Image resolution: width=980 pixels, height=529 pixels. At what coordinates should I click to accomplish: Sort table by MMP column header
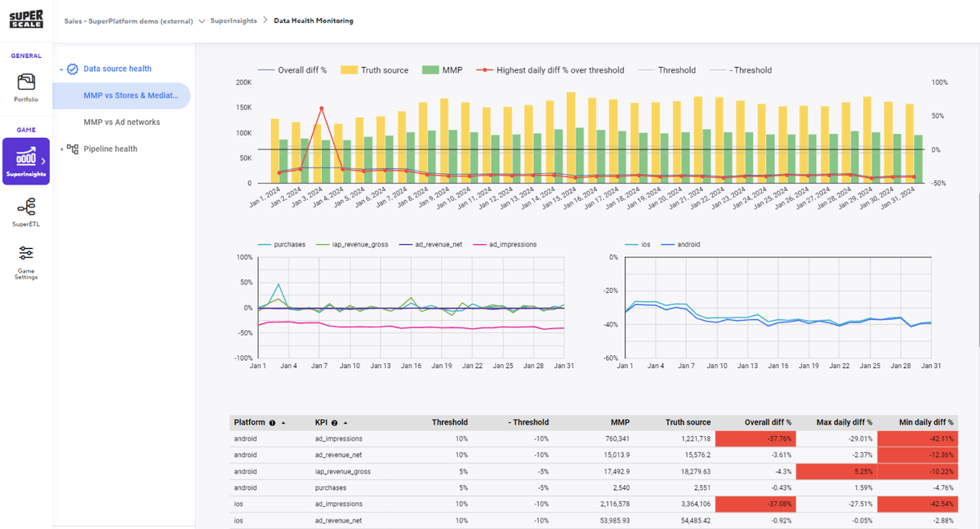click(620, 423)
